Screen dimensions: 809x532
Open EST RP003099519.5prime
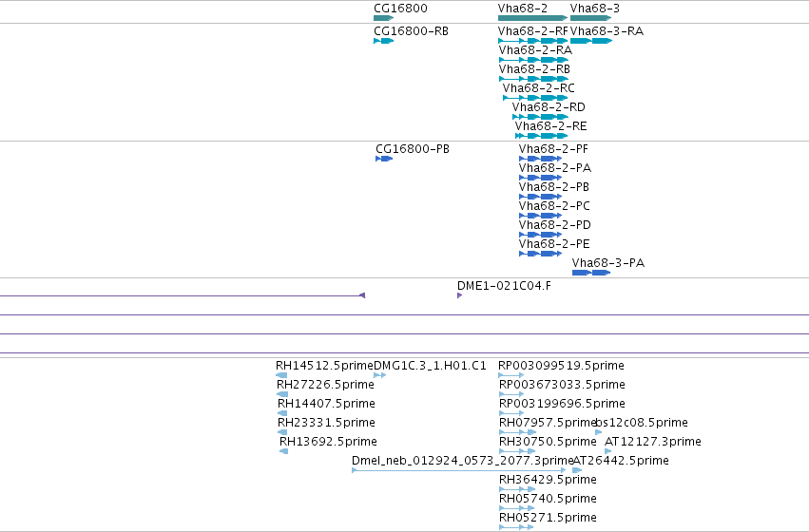pos(561,366)
